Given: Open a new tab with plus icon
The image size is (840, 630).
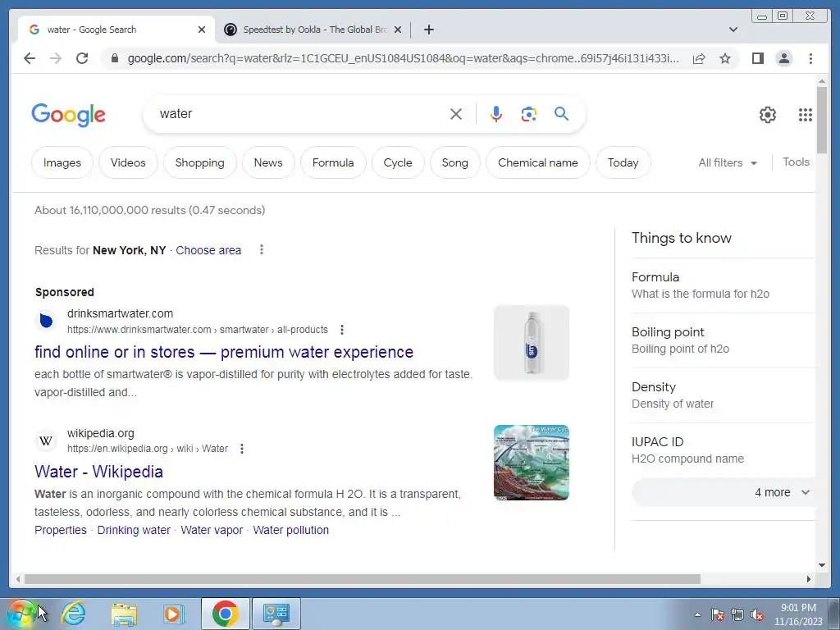Looking at the screenshot, I should pyautogui.click(x=428, y=30).
